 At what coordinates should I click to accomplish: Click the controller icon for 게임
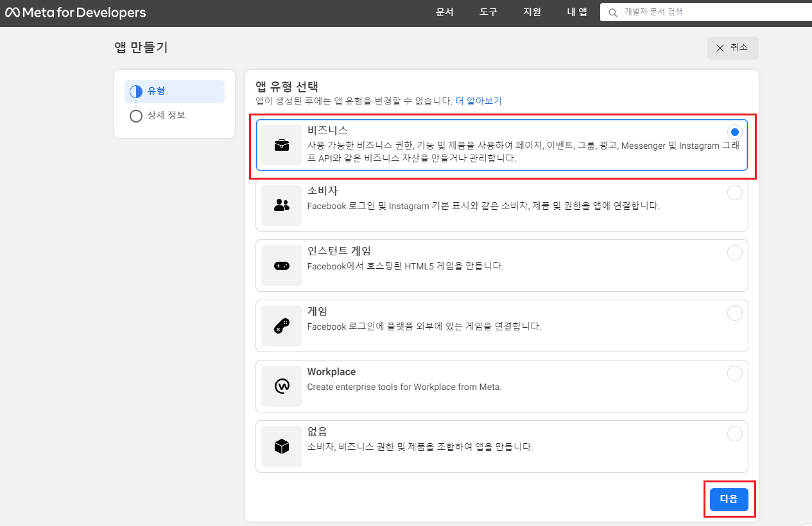tap(282, 326)
